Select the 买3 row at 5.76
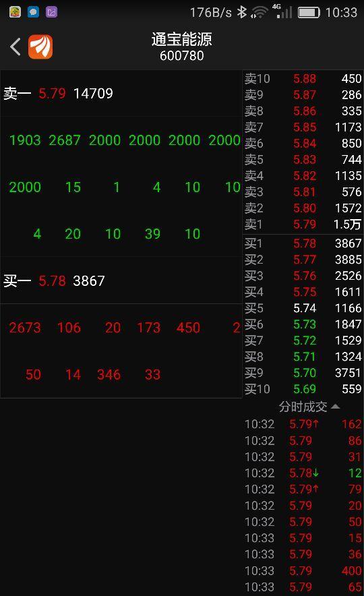364x596 pixels. (x=303, y=276)
